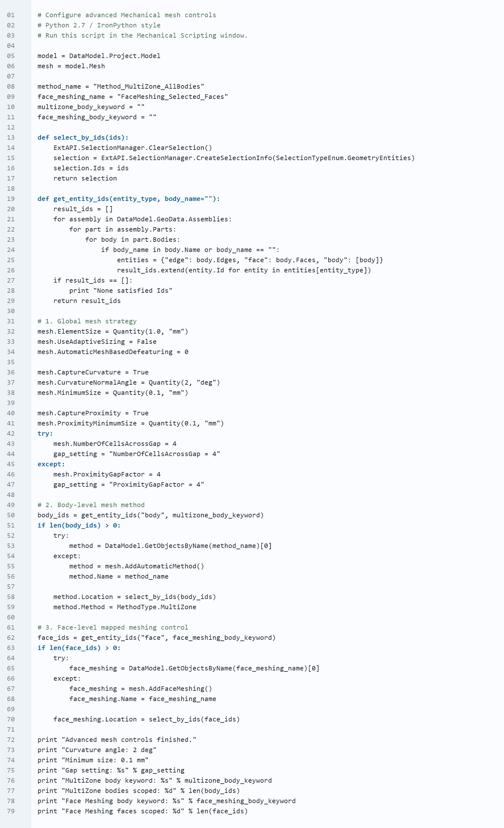Click the "if len(body_ids) > 0:" condition
Image resolution: width=504 pixels, height=828 pixels.
pyautogui.click(x=79, y=525)
